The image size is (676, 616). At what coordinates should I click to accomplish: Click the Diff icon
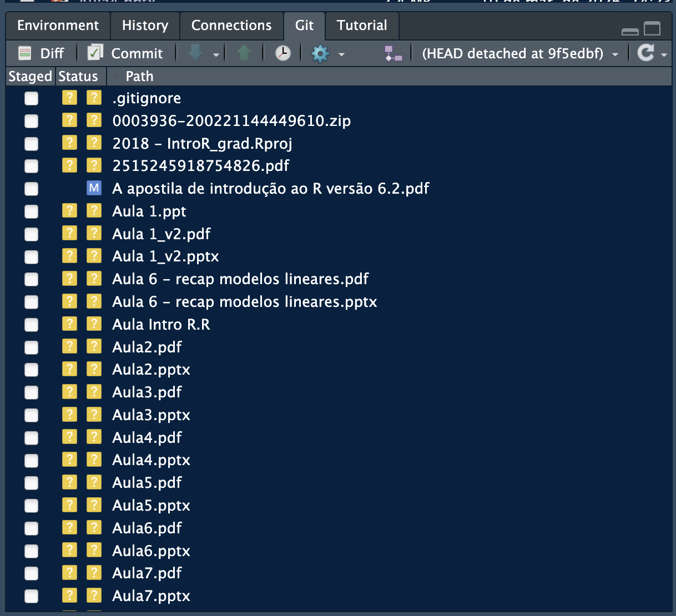pyautogui.click(x=25, y=53)
